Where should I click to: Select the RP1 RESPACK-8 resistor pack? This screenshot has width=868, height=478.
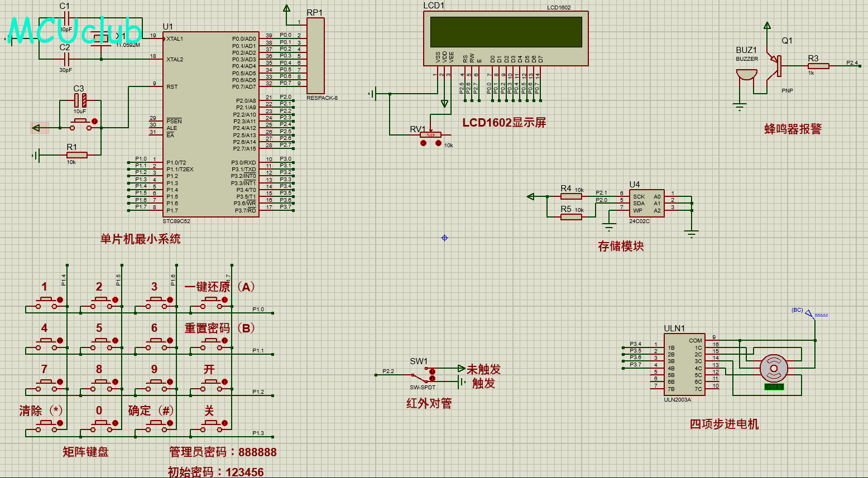(x=315, y=56)
